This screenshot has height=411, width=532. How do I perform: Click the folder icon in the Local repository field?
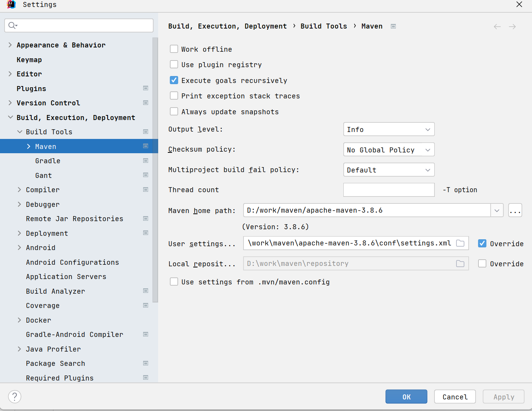460,264
